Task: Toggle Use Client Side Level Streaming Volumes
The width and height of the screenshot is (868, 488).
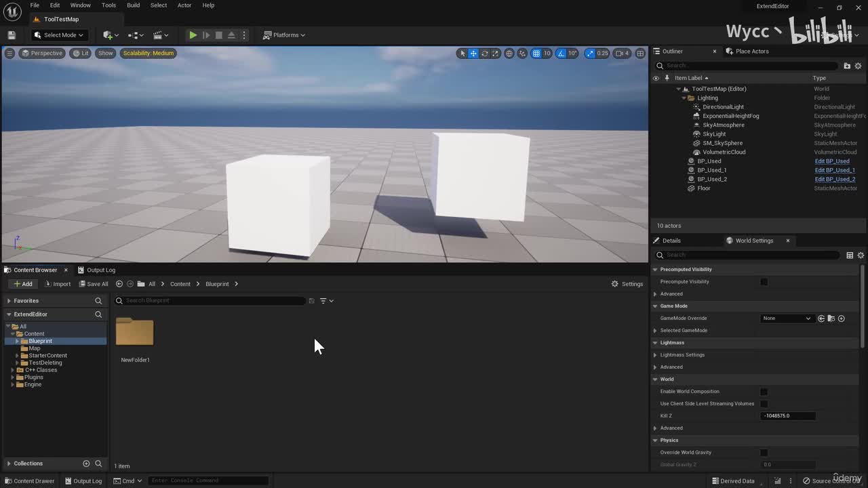Action: (x=764, y=404)
